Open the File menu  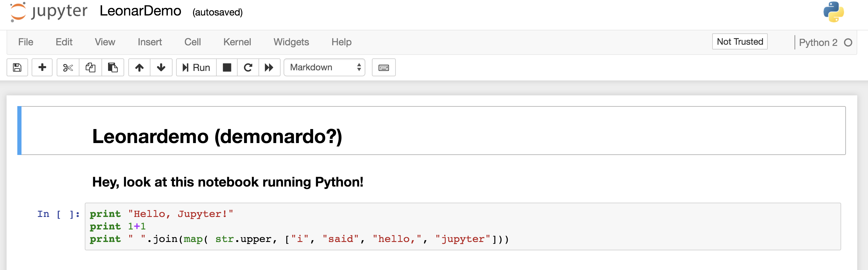click(26, 42)
